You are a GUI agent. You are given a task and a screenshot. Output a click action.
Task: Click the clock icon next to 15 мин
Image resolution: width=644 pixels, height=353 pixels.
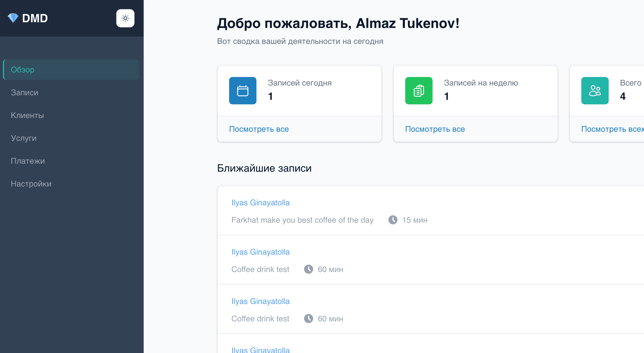pos(393,220)
